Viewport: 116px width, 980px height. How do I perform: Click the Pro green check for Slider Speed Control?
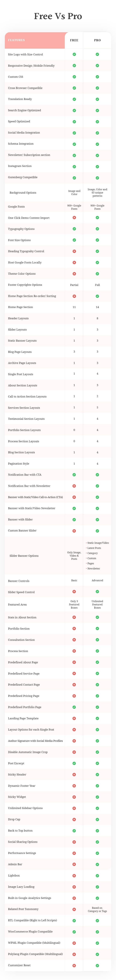[97, 592]
